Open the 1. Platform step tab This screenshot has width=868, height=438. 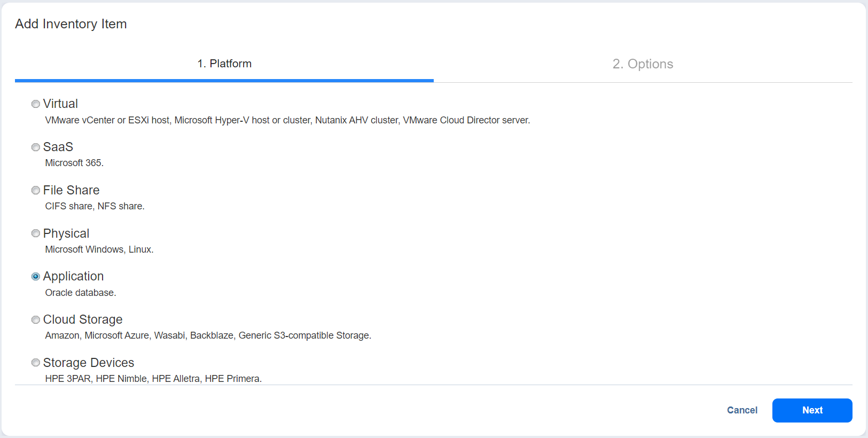coord(224,64)
